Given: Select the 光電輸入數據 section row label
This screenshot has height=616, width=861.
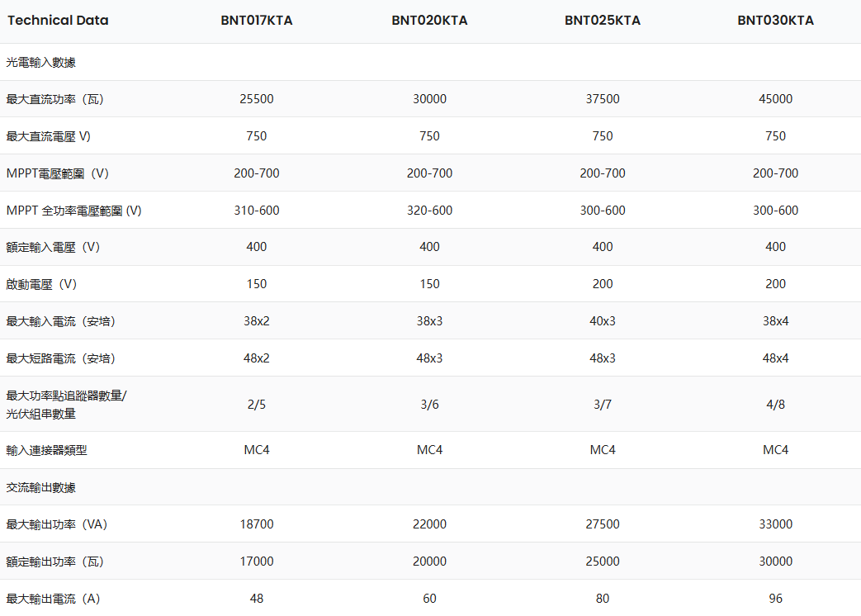Looking at the screenshot, I should coord(40,62).
